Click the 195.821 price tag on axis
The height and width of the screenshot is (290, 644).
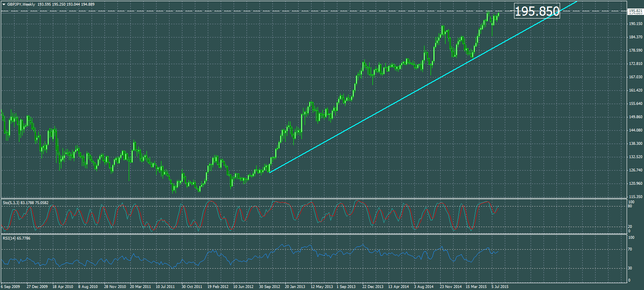[636, 11]
